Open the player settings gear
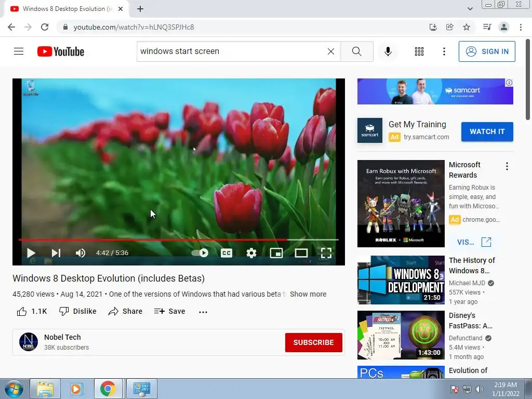The height and width of the screenshot is (399, 532). click(x=251, y=253)
